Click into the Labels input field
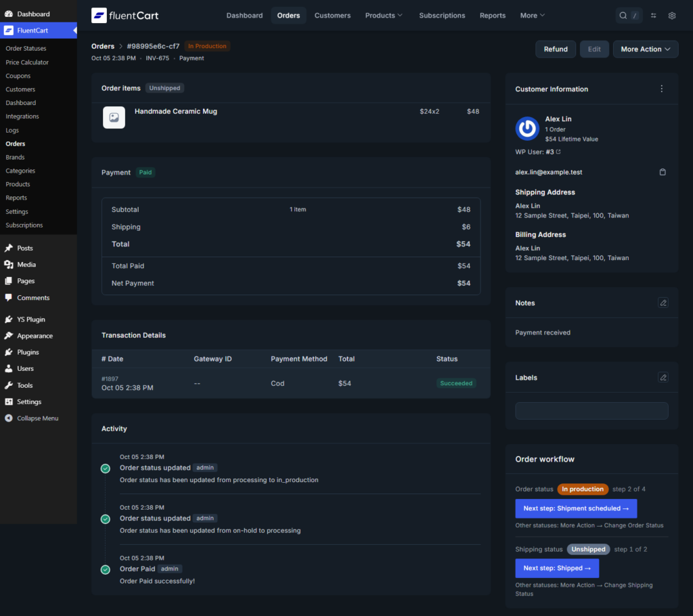 591,411
